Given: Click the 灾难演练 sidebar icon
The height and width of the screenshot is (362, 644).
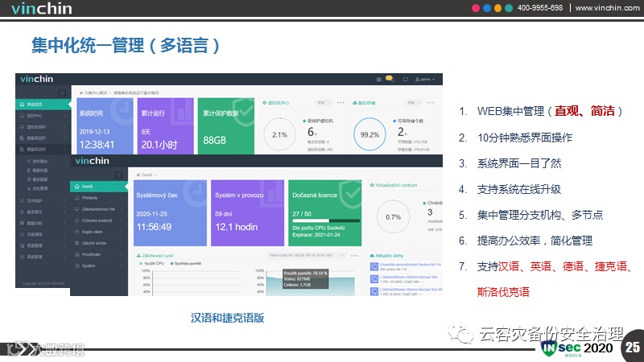Looking at the screenshot, I should pos(23,234).
